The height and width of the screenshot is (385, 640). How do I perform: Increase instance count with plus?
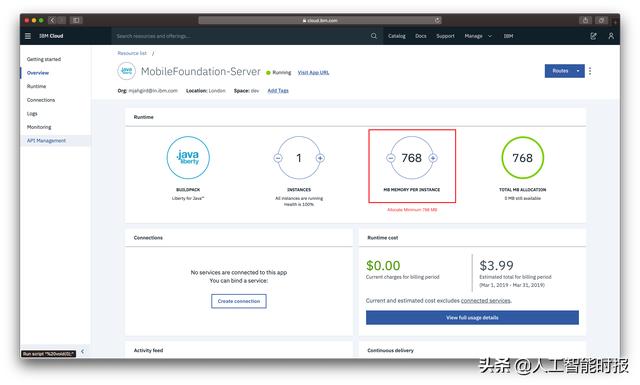(320, 158)
